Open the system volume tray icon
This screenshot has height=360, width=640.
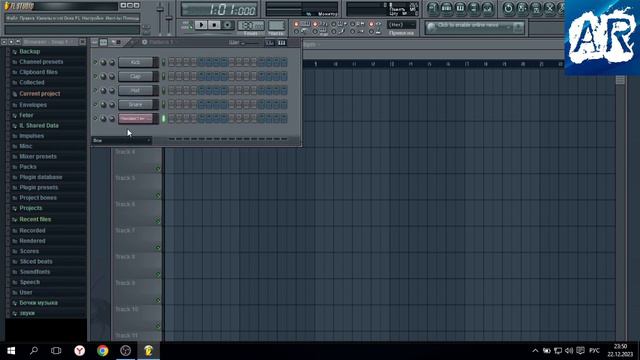(x=569, y=351)
